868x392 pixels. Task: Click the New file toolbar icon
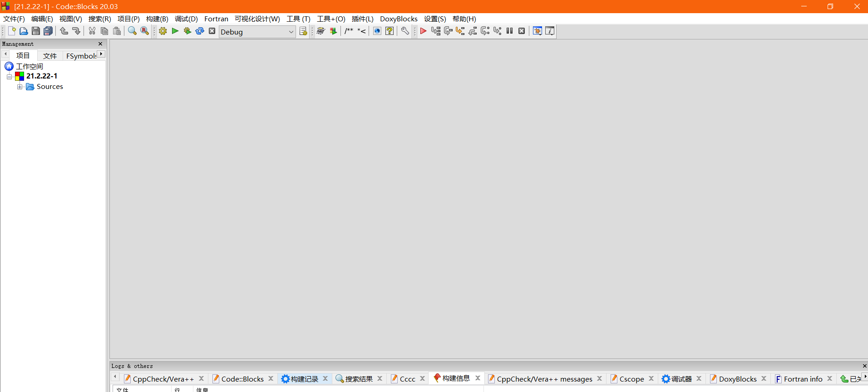tap(12, 31)
